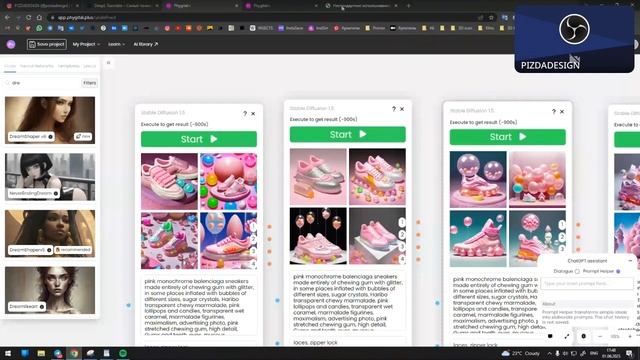Reload the page with browser refresh button
The height and width of the screenshot is (360, 640).
[29, 18]
